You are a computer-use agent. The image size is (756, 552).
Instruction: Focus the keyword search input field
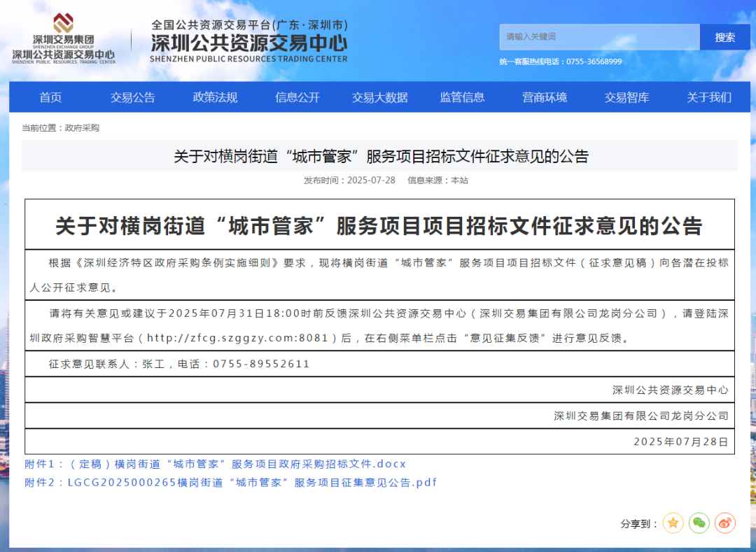(598, 37)
